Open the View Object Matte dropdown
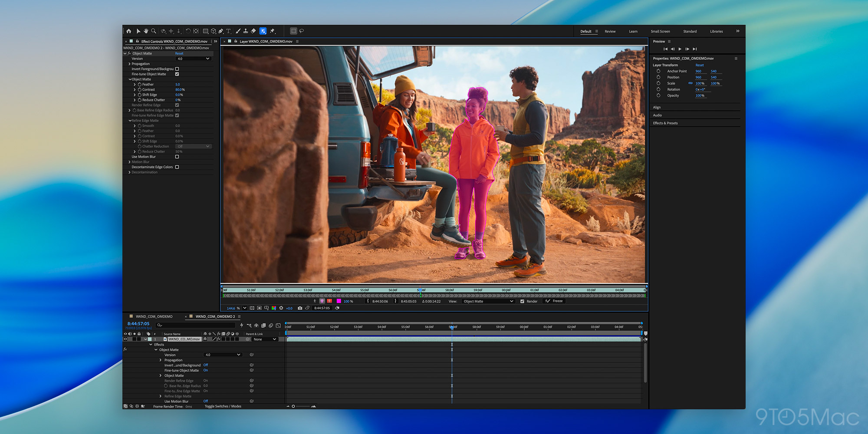 (488, 301)
